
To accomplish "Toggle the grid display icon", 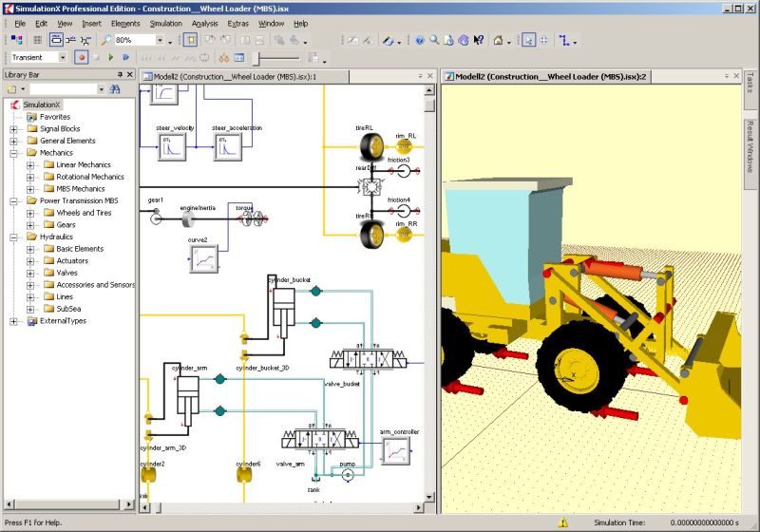I will point(37,40).
